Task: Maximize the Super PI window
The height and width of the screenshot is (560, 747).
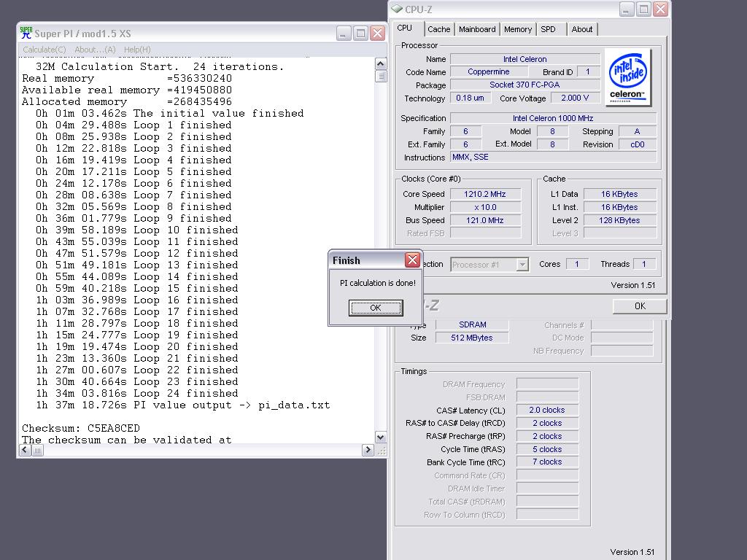Action: pos(360,34)
